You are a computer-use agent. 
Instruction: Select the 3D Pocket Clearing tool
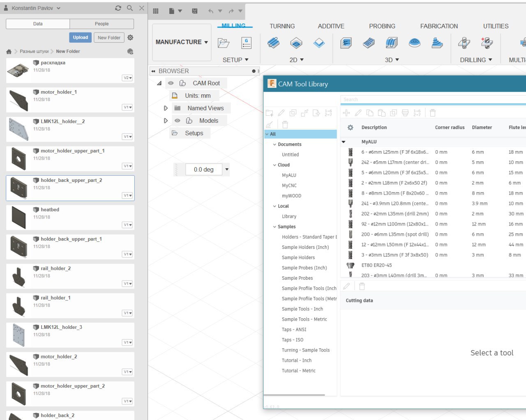(x=369, y=43)
